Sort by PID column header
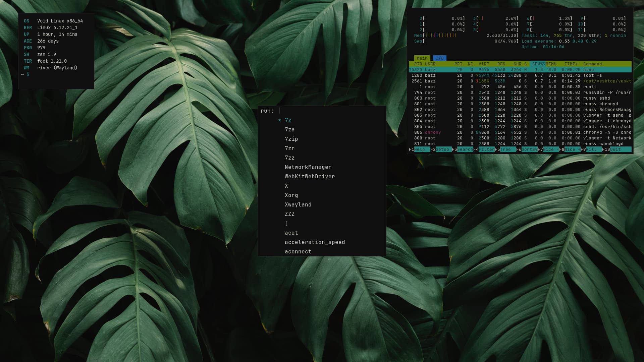The height and width of the screenshot is (362, 644). (418, 64)
